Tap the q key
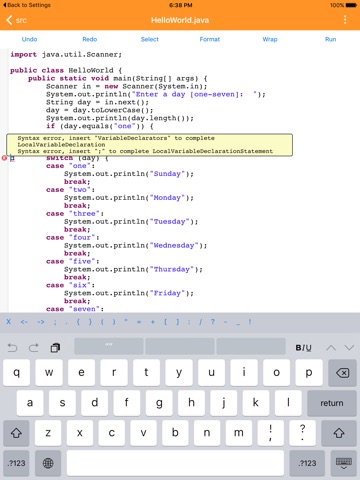The width and height of the screenshot is (360, 480). [16, 373]
